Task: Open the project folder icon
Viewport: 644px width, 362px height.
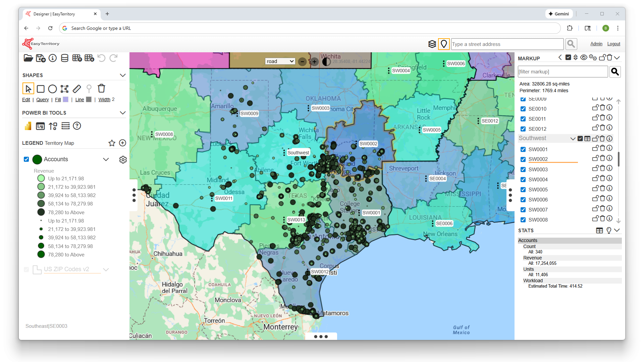Action: [28, 58]
